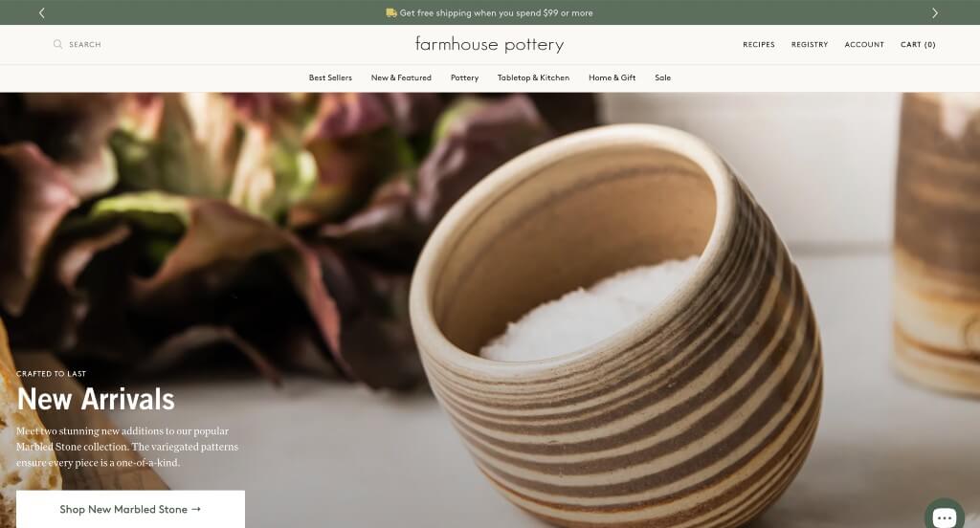Open the Recipes link
The width and height of the screenshot is (980, 528).
pyautogui.click(x=759, y=44)
